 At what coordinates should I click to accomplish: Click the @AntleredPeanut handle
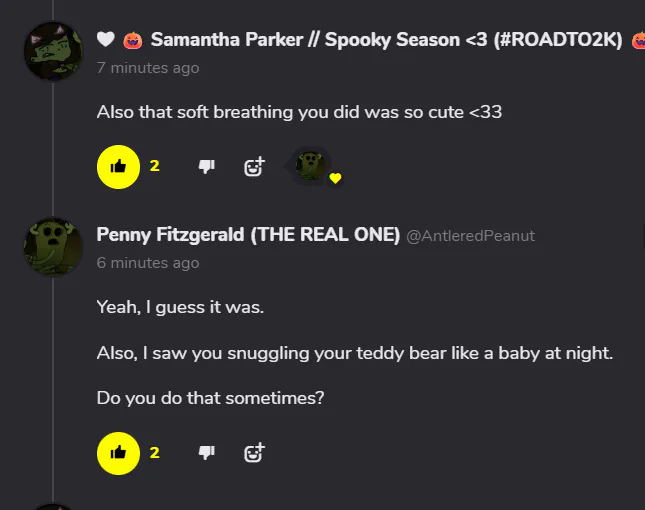pyautogui.click(x=470, y=236)
